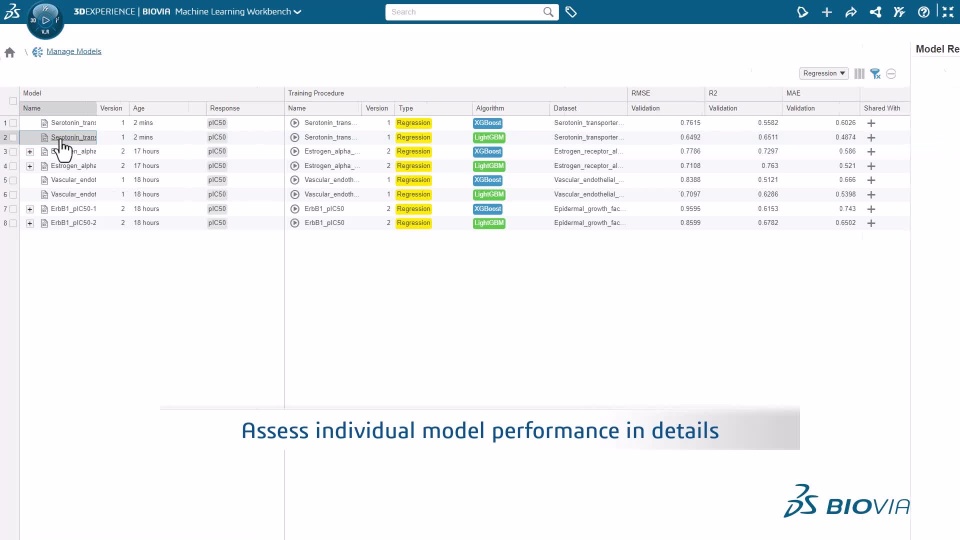Click RMSE value 0.7615
960x540 pixels.
tap(690, 123)
